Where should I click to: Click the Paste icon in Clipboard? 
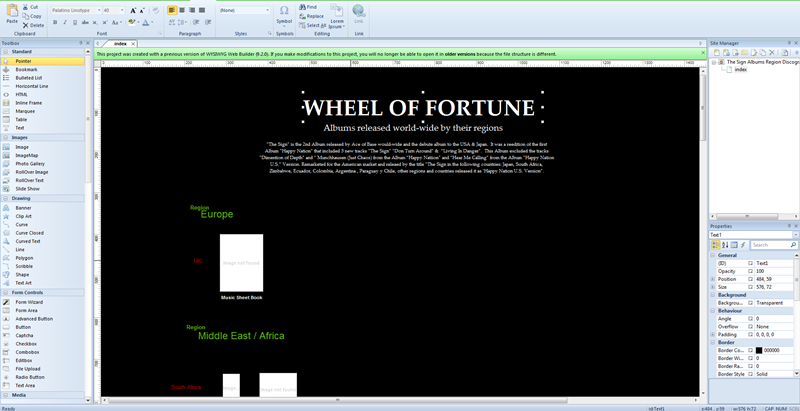tap(12, 12)
